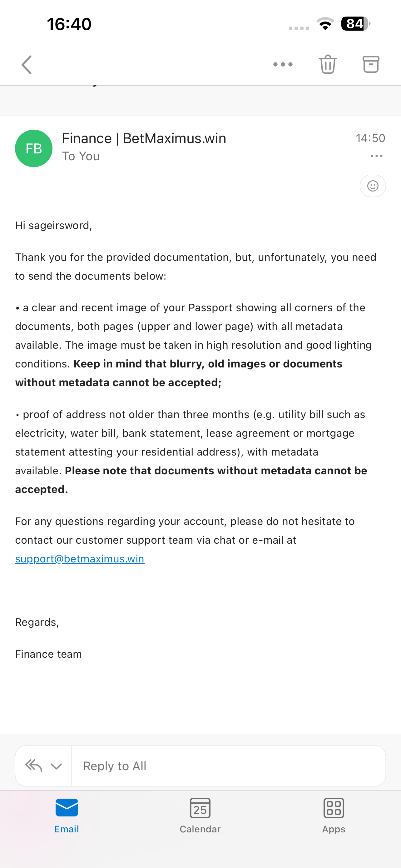This screenshot has width=401, height=868.
Task: Open message options beside the sender
Action: pos(376,156)
